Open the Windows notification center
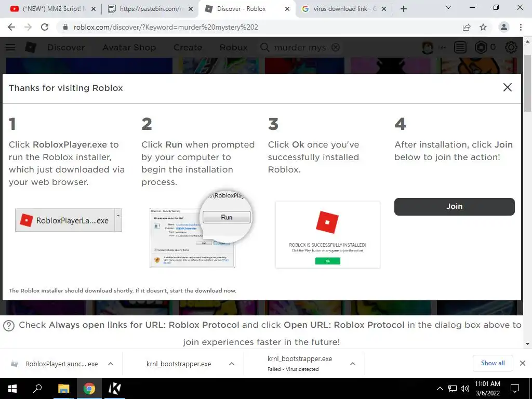 (x=515, y=389)
